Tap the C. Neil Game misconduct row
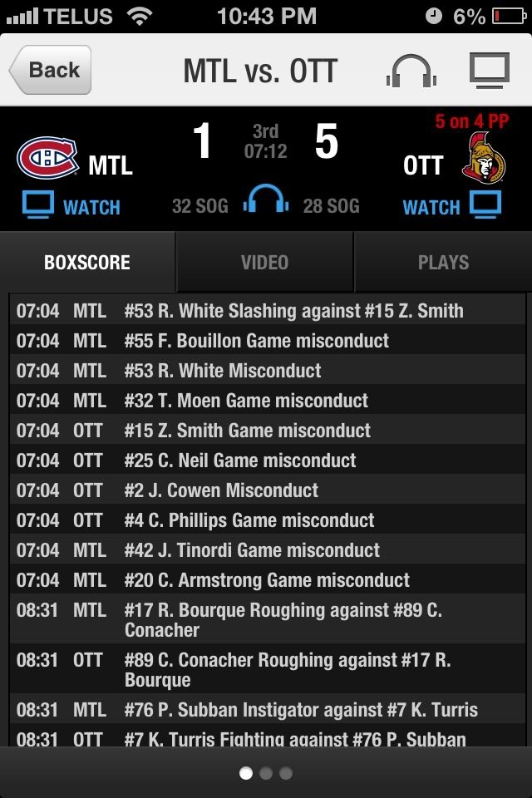Screen dimensions: 532x798 [268, 460]
